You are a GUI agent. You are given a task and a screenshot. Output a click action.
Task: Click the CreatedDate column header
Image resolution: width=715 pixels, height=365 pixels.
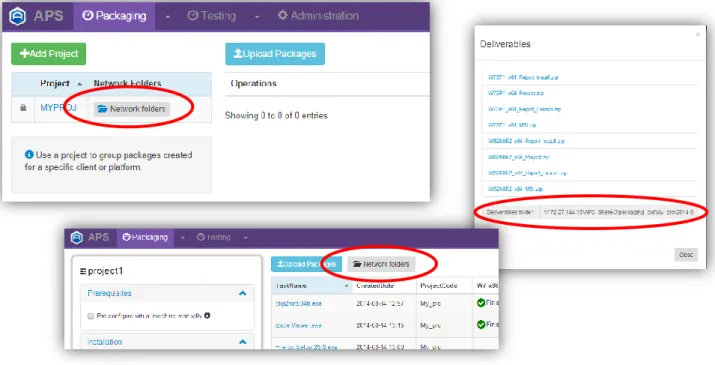pos(375,286)
